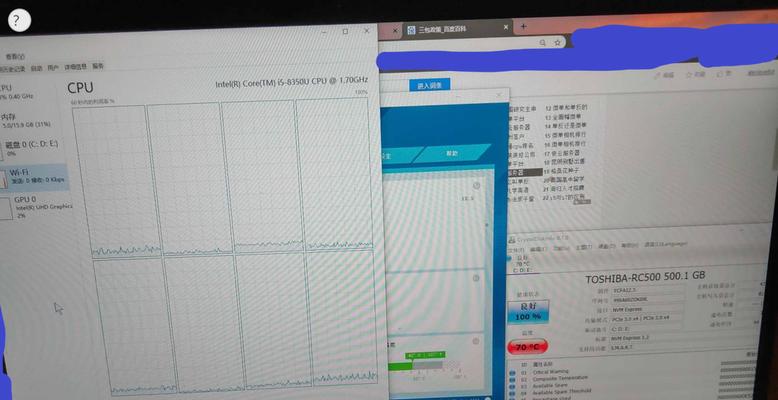Viewport: 778px width, 400px height.
Task: Click the green progress bar in blue window
Action: [x=400, y=366]
